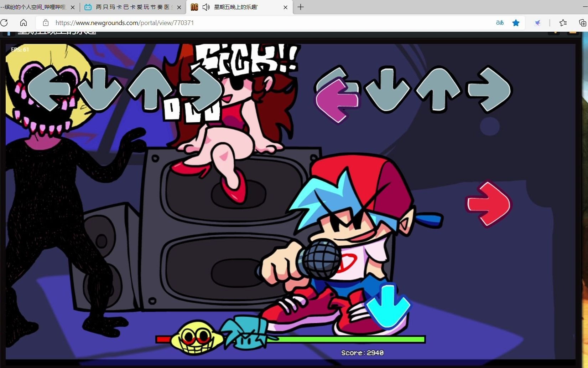Open the bird extension icon in toolbar

tap(538, 23)
